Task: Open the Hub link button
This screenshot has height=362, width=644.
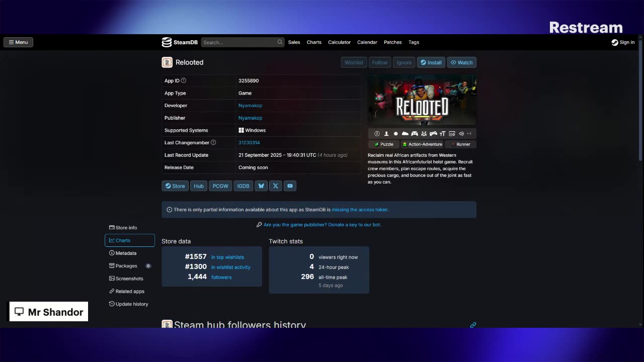Action: tap(199, 186)
